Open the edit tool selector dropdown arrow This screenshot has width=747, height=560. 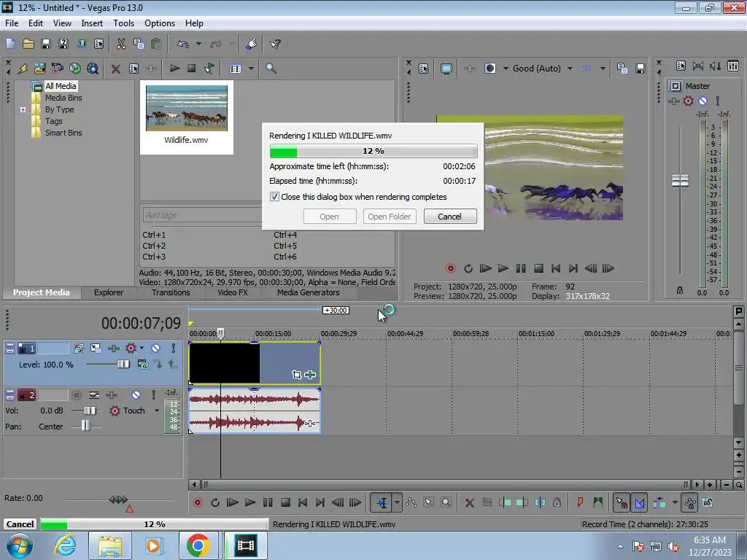pyautogui.click(x=397, y=502)
